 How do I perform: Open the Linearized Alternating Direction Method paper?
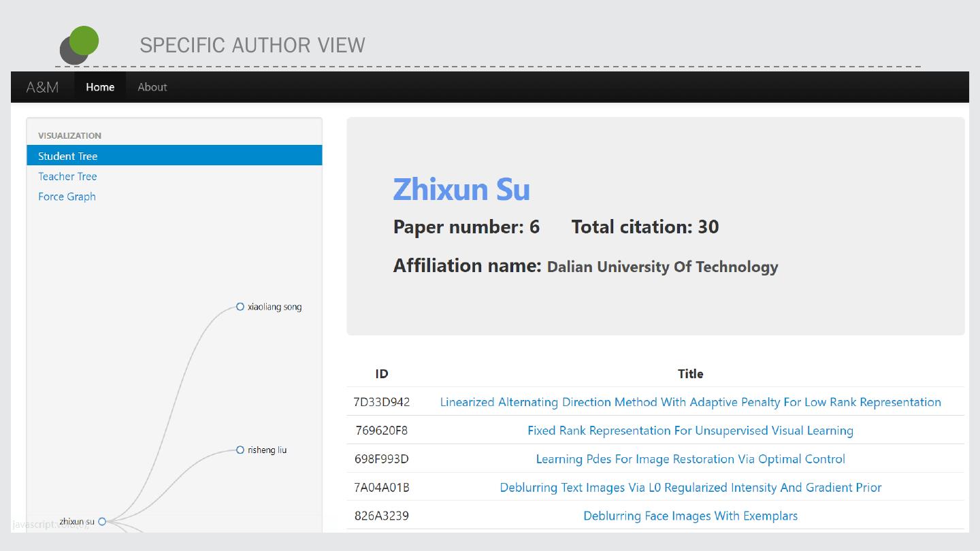690,402
